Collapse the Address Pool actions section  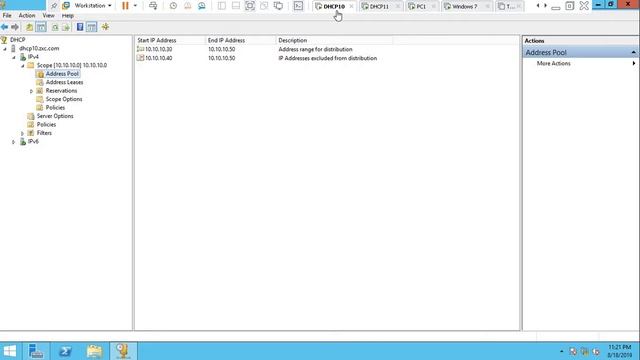633,53
